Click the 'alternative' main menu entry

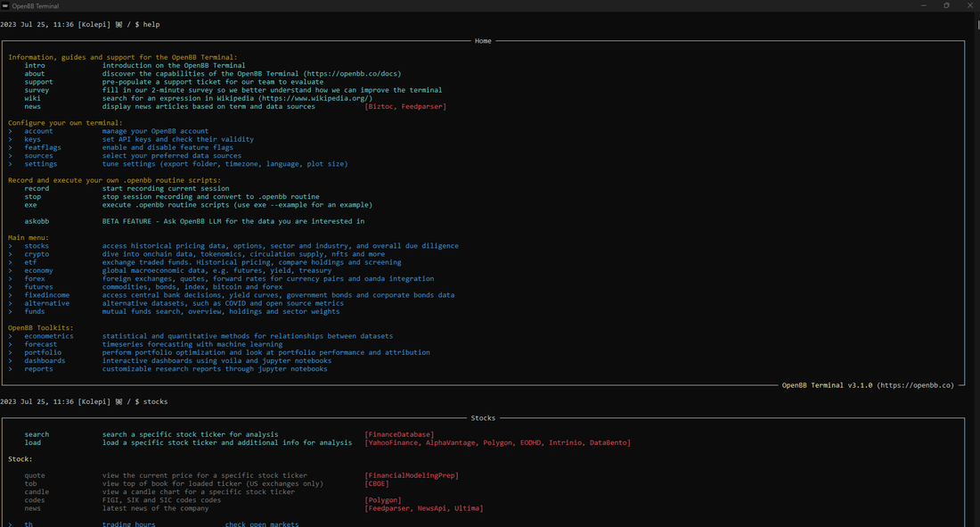[47, 303]
